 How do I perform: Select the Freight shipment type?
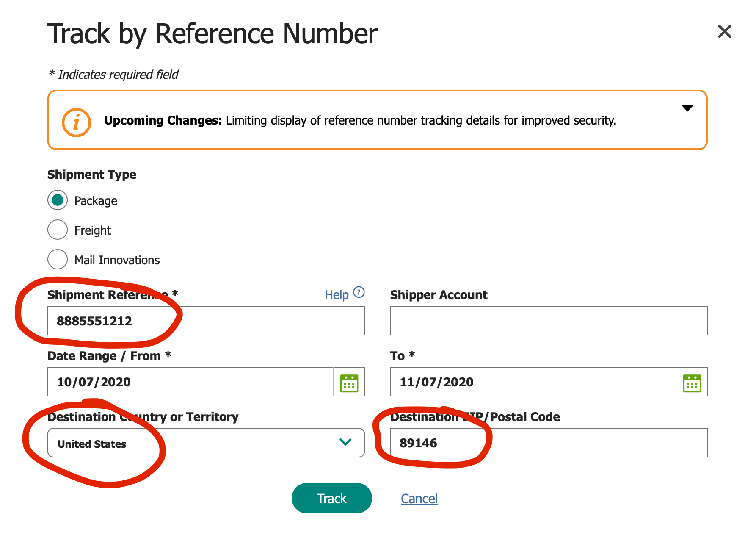tap(58, 230)
